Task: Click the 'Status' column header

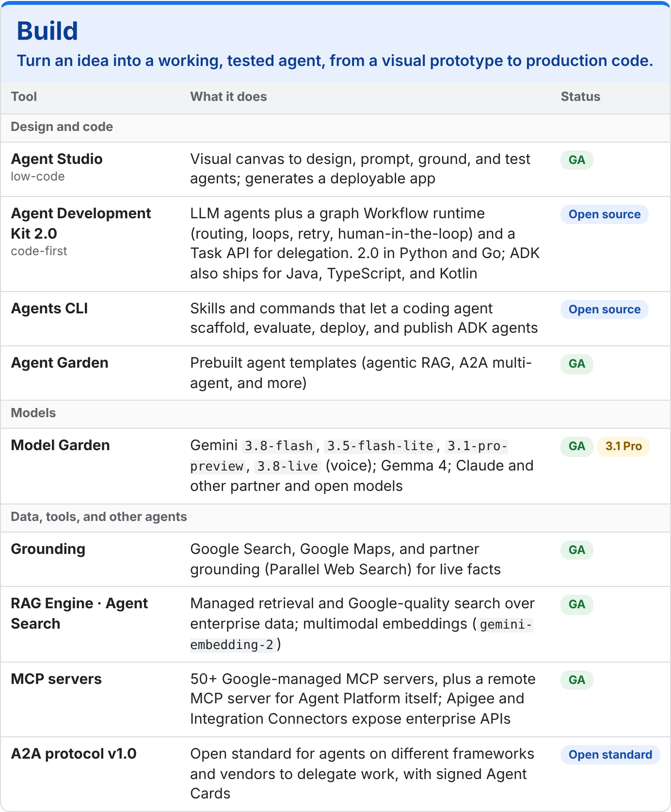Action: point(580,97)
